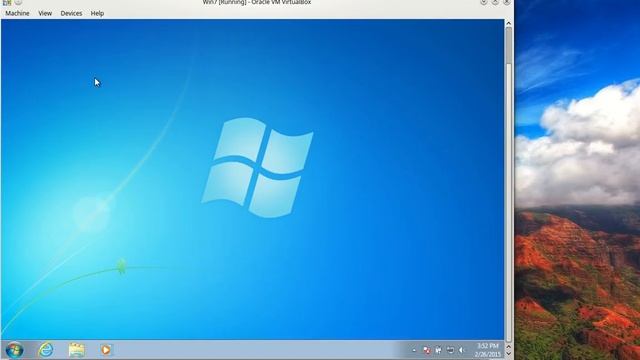Open the taskbar clock showing 3:52 PM

point(487,350)
